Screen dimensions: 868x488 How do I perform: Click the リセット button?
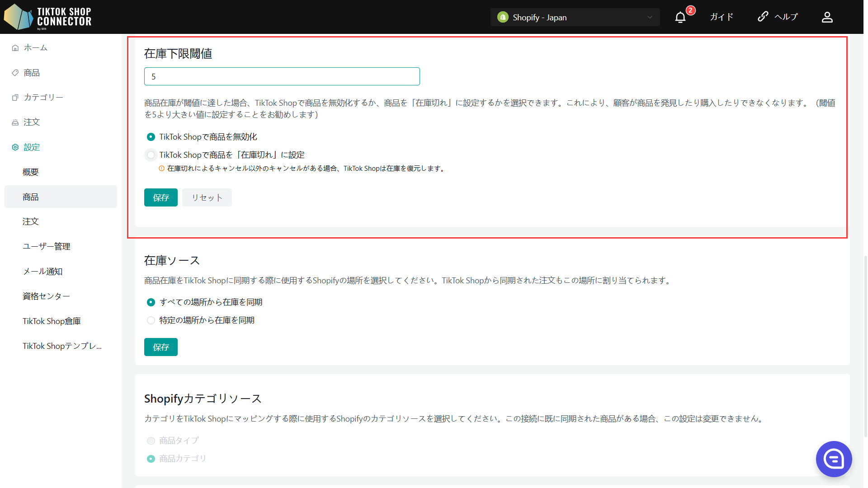point(207,197)
